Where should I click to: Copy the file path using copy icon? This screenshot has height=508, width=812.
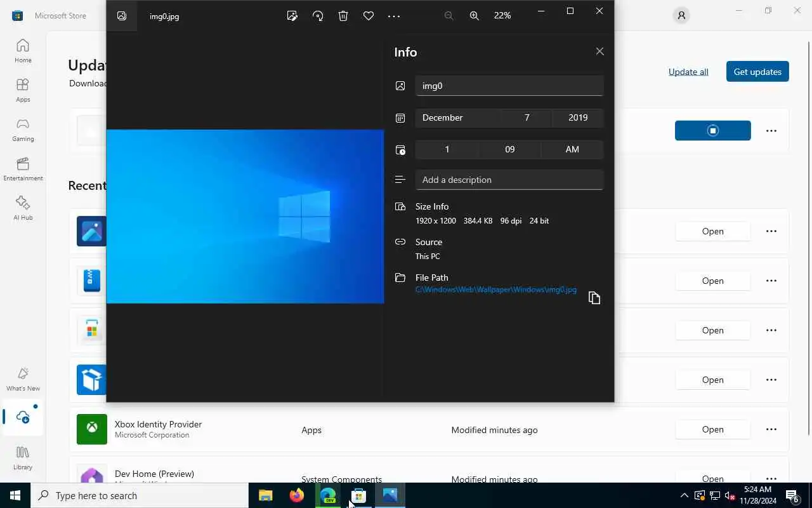pos(594,298)
